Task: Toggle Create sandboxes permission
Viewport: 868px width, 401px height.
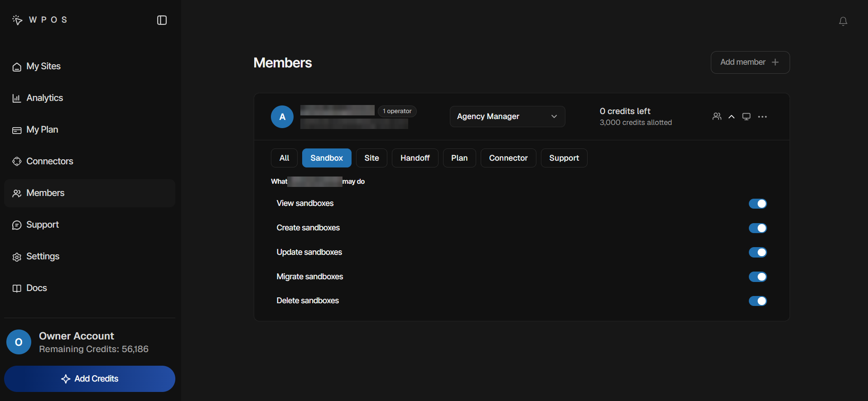Action: tap(757, 228)
